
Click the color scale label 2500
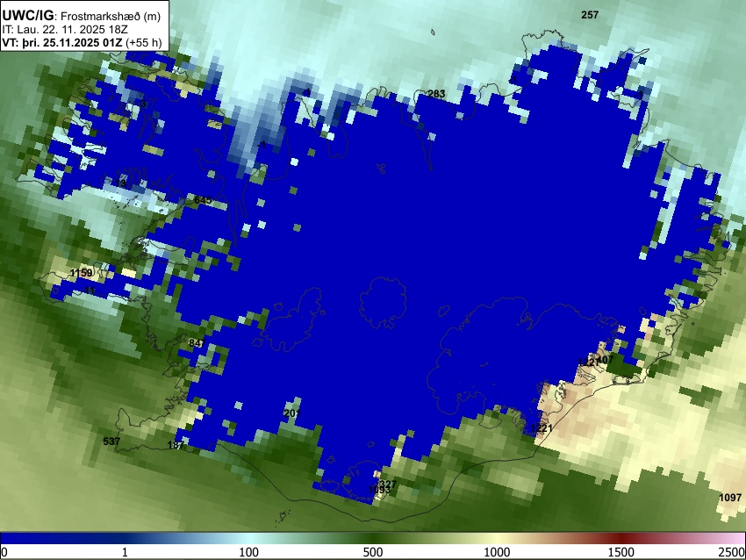732,552
